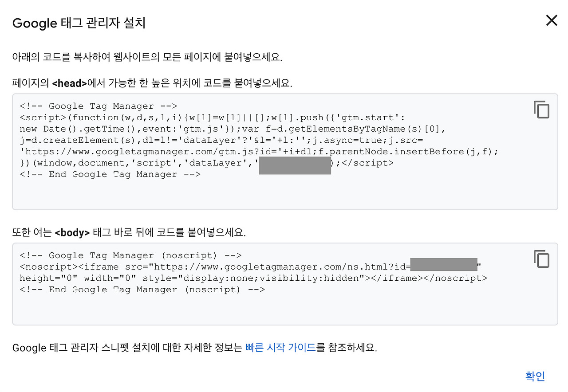The image size is (568, 392).
Task: Copy the body noscript snippet
Action: [541, 259]
